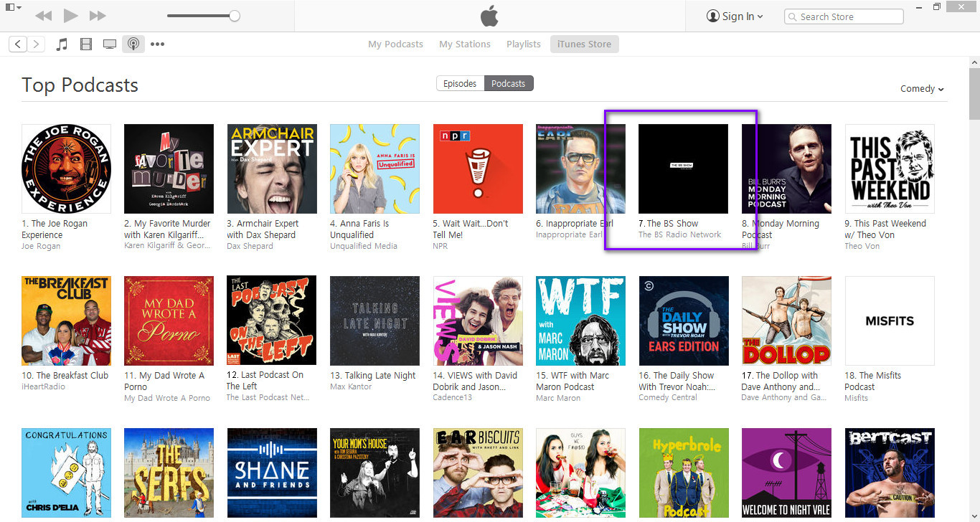Click the 'Comedy Central' publisher name
This screenshot has width=980, height=522.
(x=668, y=398)
